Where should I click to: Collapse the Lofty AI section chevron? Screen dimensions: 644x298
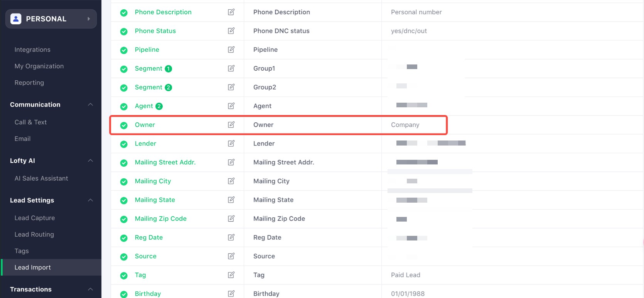91,161
